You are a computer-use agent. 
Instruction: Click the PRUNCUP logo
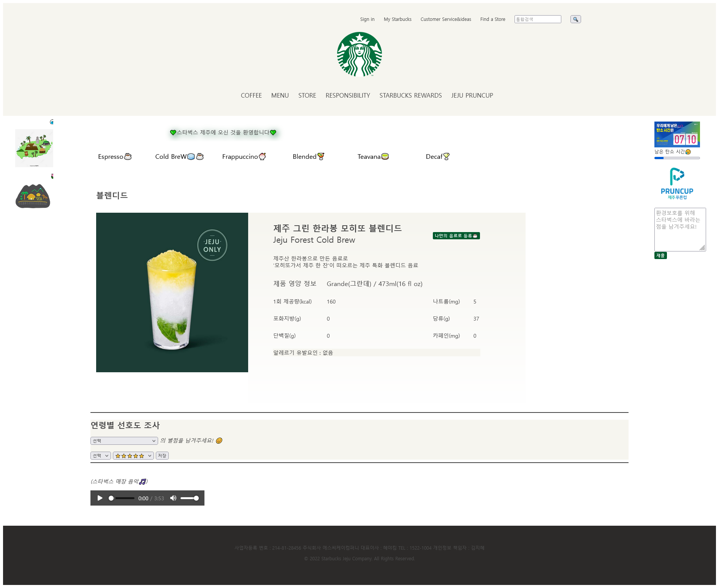click(x=677, y=183)
